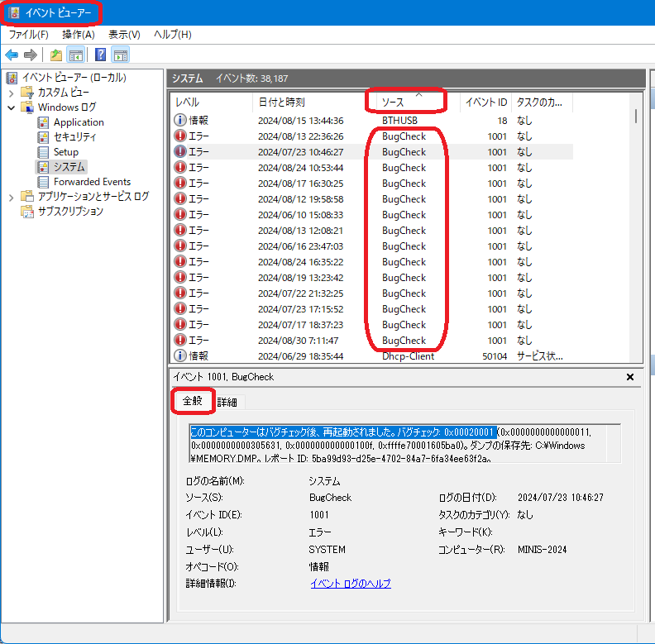The width and height of the screenshot is (655, 644).
Task: Open the セキュリティ log
Action: point(74,137)
